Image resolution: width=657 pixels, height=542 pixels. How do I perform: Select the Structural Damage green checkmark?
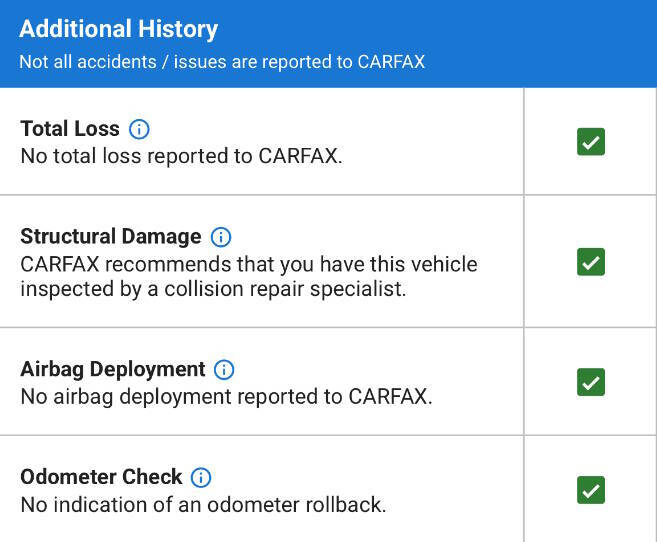click(x=591, y=262)
